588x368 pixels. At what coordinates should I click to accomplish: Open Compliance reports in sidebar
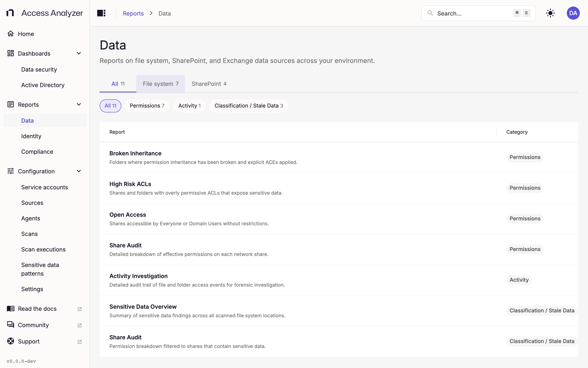click(x=45, y=152)
